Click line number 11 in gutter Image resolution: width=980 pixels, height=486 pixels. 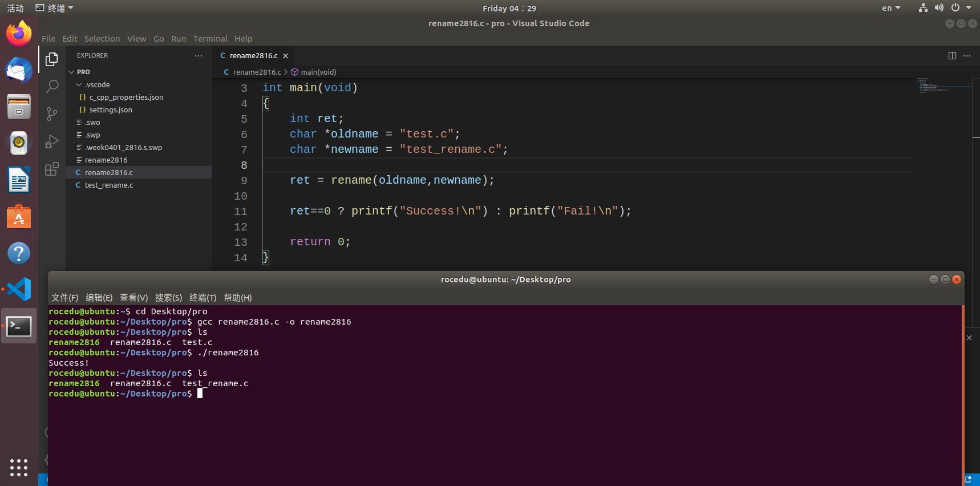tap(241, 211)
